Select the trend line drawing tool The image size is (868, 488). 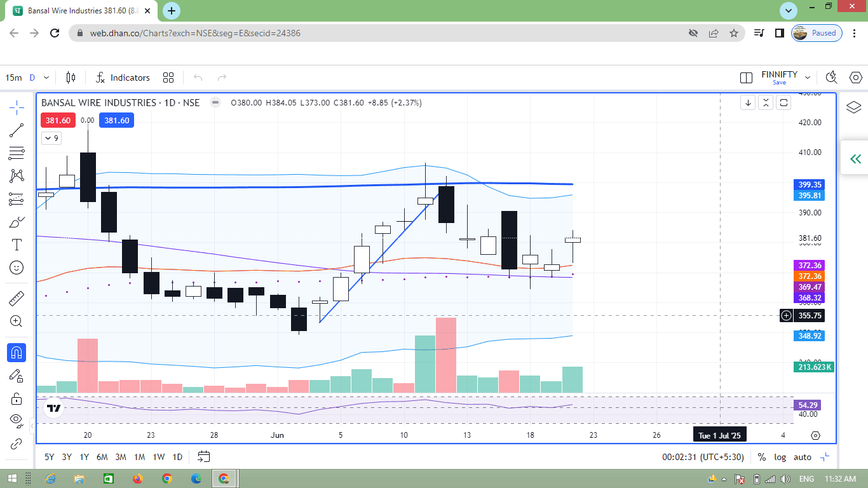click(x=17, y=130)
